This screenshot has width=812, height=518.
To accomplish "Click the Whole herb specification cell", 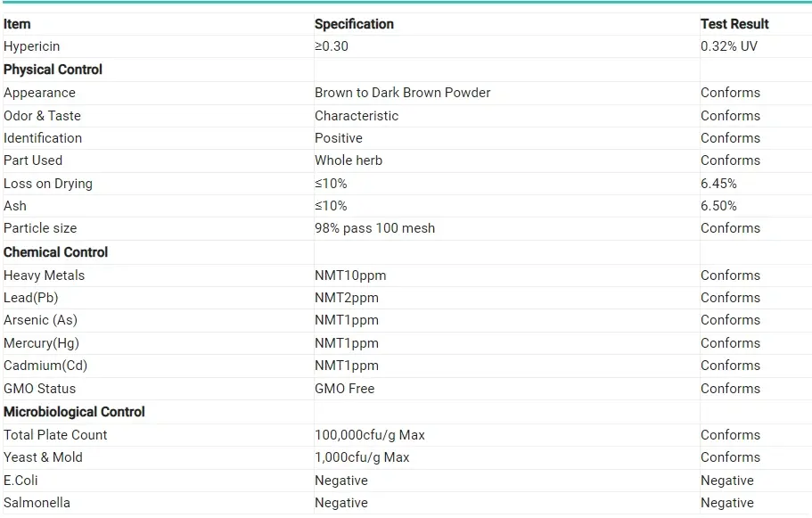I will (349, 160).
